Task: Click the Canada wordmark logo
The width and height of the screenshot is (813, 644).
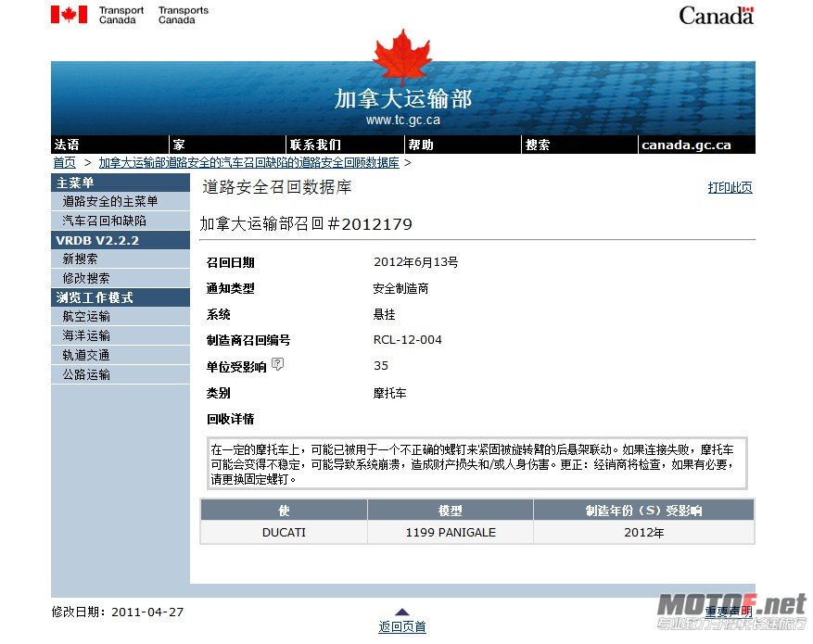Action: (x=716, y=15)
